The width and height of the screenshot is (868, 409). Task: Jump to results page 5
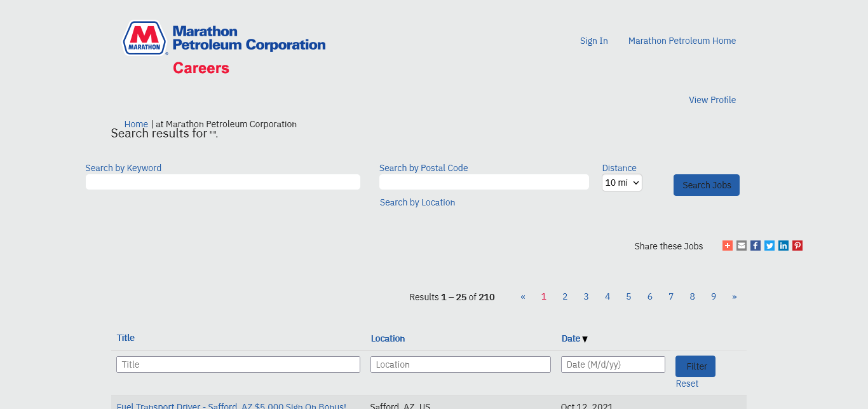click(x=628, y=296)
